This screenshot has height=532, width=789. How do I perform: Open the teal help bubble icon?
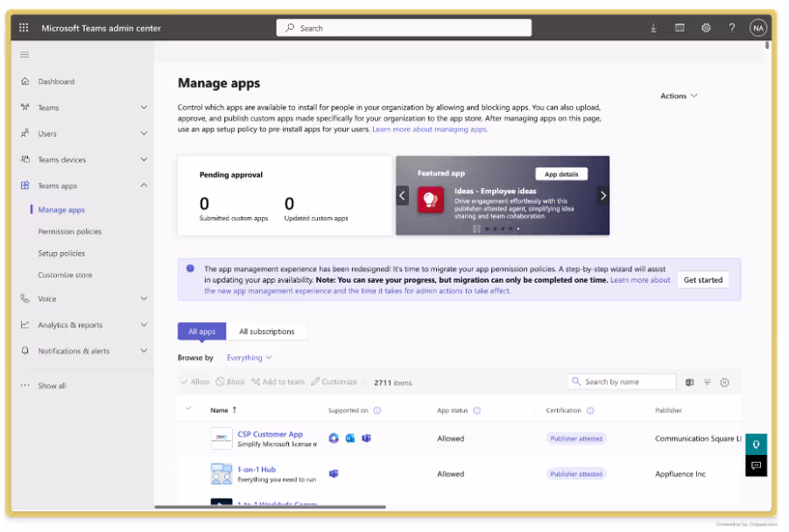coord(756,444)
